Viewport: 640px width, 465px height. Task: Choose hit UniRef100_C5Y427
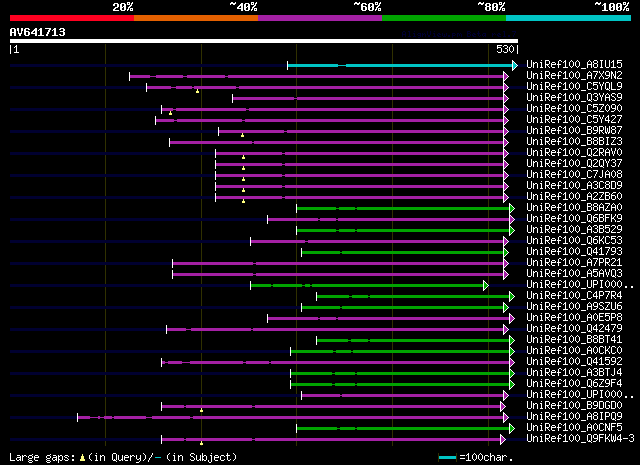(574, 119)
